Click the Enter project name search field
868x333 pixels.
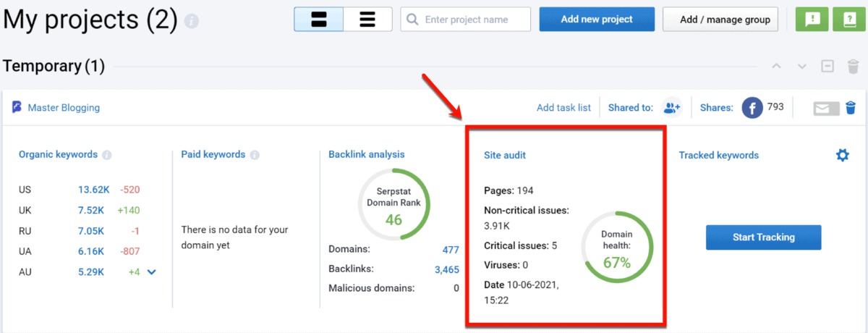[x=465, y=20]
